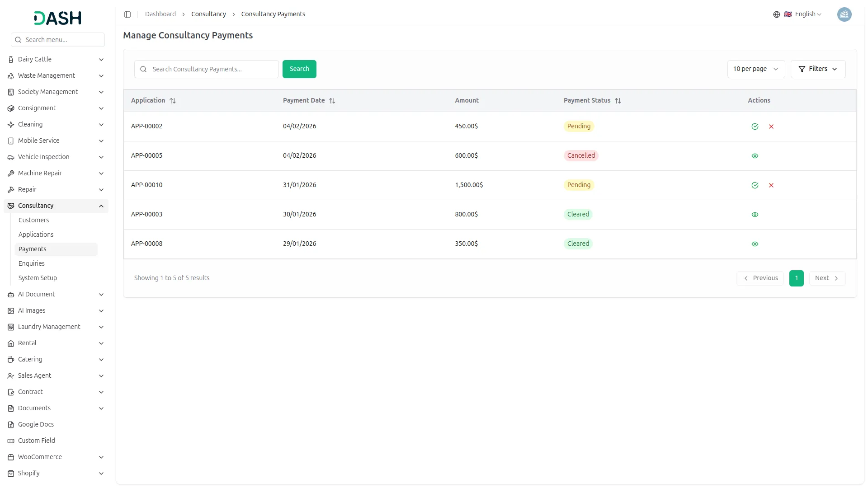868x488 pixels.
Task: Approve payment for APP-00002
Action: point(755,127)
